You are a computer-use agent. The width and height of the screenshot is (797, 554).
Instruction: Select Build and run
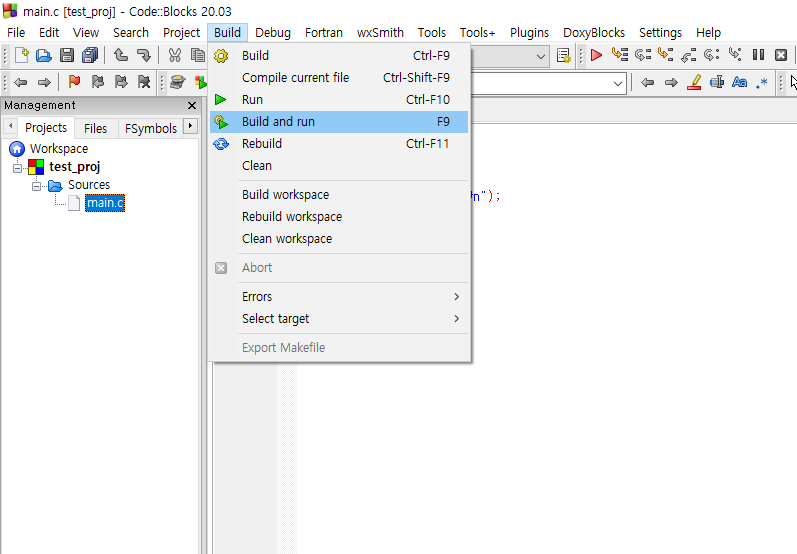coord(339,122)
